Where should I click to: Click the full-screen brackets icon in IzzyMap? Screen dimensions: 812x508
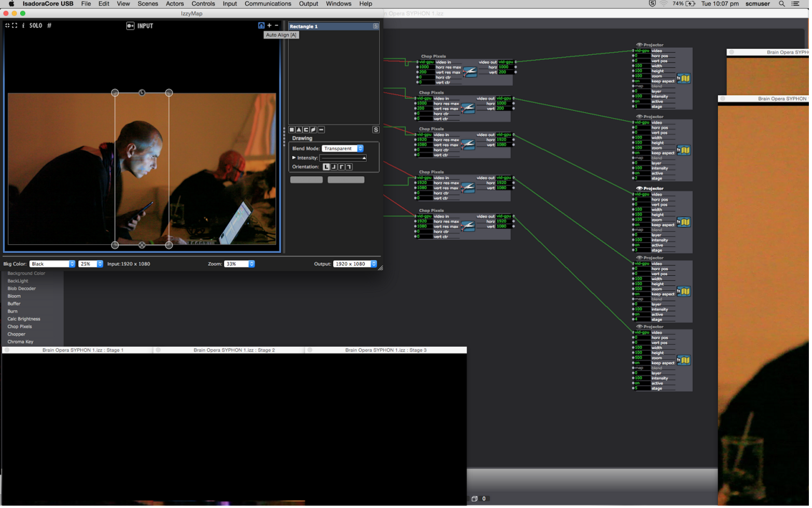point(15,25)
